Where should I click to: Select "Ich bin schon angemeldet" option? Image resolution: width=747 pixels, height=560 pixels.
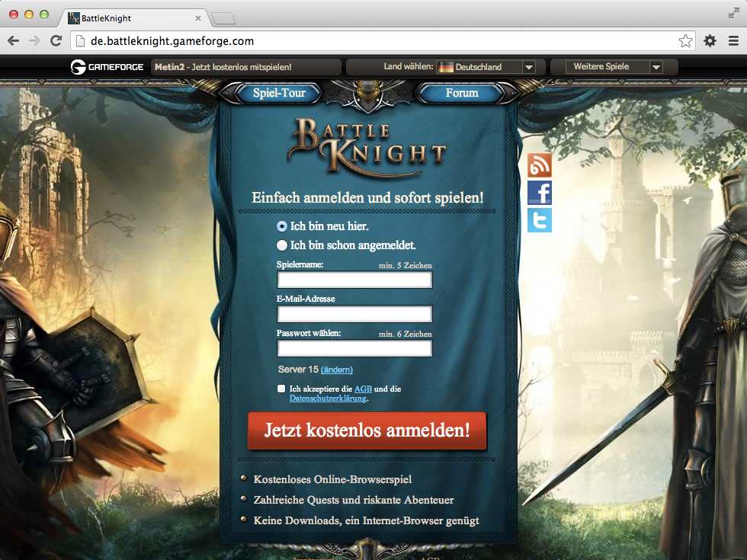(282, 245)
